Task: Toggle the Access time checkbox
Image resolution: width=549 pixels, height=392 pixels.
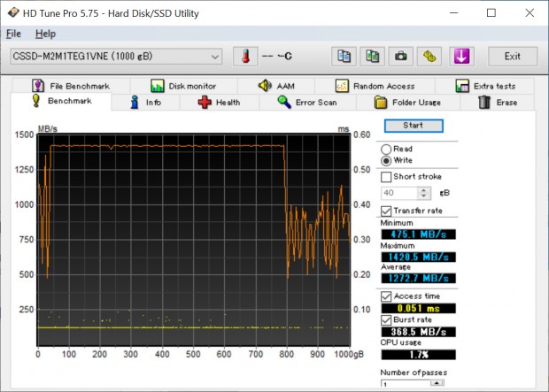Action: pos(386,296)
